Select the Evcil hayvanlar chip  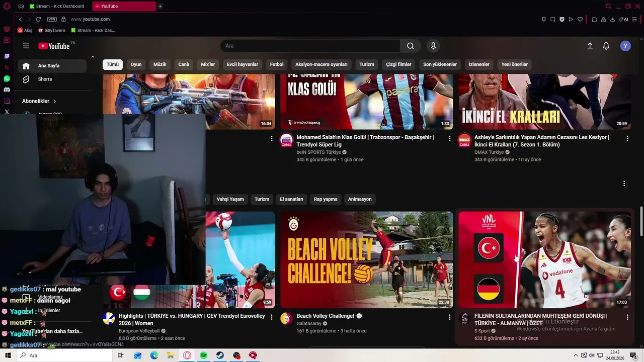(243, 64)
